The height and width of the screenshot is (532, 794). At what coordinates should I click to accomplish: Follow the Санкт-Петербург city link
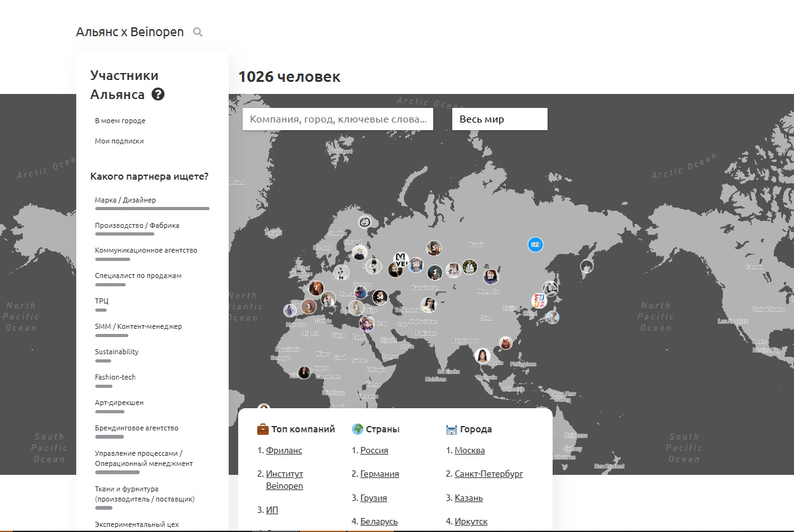click(488, 474)
